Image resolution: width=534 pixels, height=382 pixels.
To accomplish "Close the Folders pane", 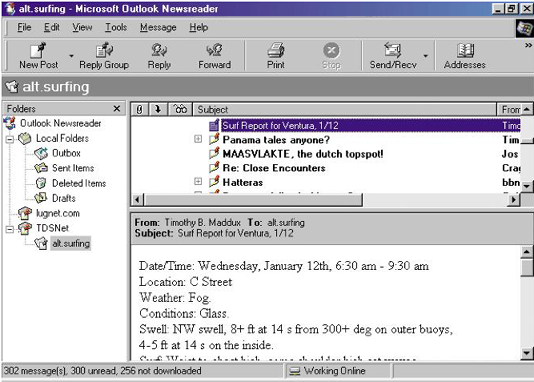I will [117, 109].
